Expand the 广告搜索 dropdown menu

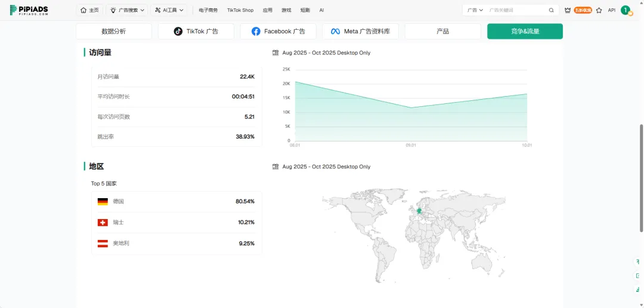coord(128,10)
